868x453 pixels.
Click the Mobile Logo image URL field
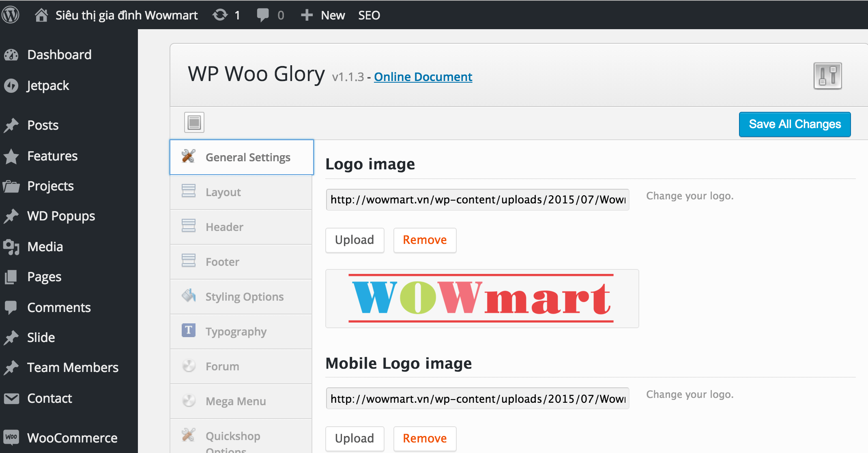pos(477,399)
